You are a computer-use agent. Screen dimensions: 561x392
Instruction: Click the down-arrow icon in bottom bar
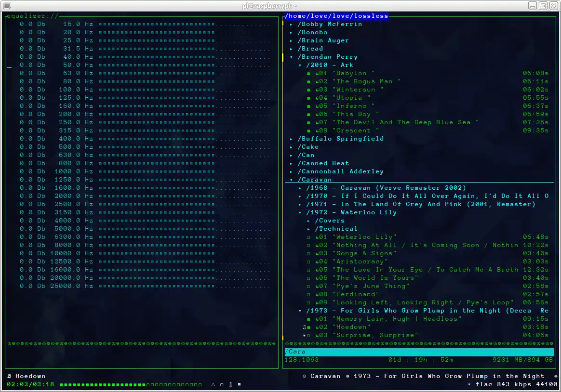point(230,385)
